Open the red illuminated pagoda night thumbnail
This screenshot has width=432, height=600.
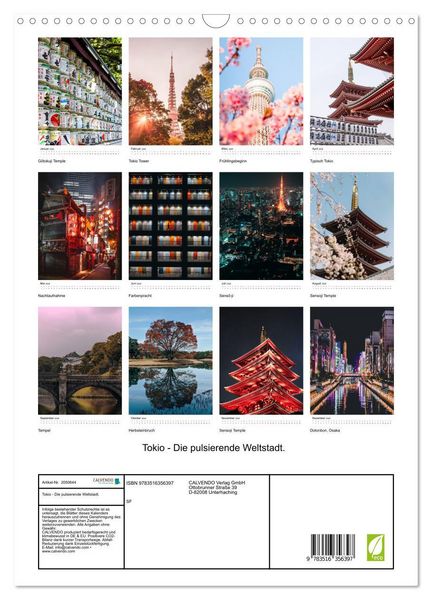click(261, 360)
